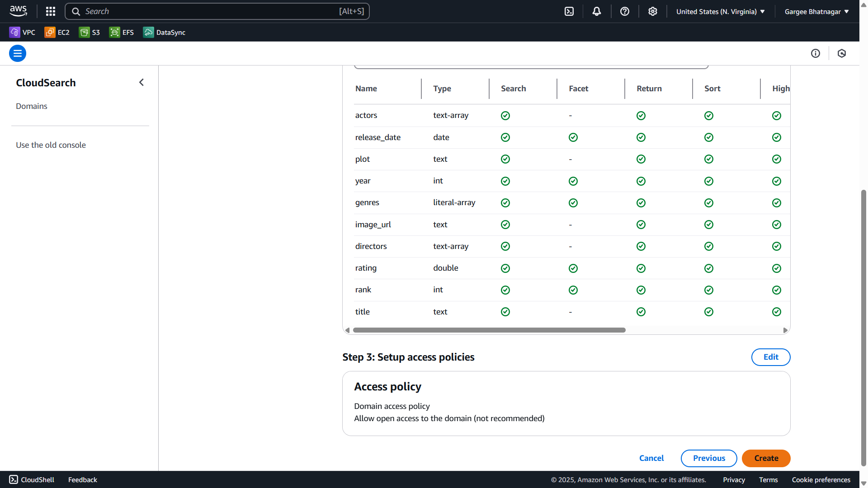Select the release_date field name
Image resolution: width=868 pixels, height=488 pixels.
pos(378,137)
